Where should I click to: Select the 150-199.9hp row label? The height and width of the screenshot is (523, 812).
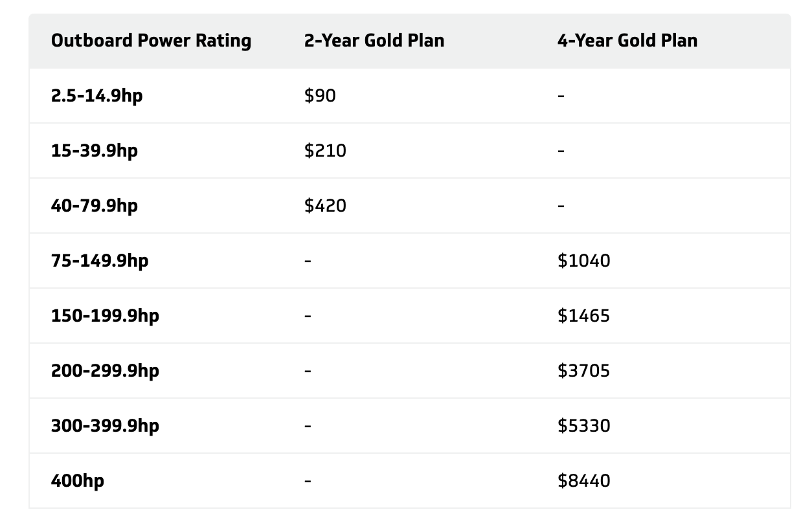105,316
